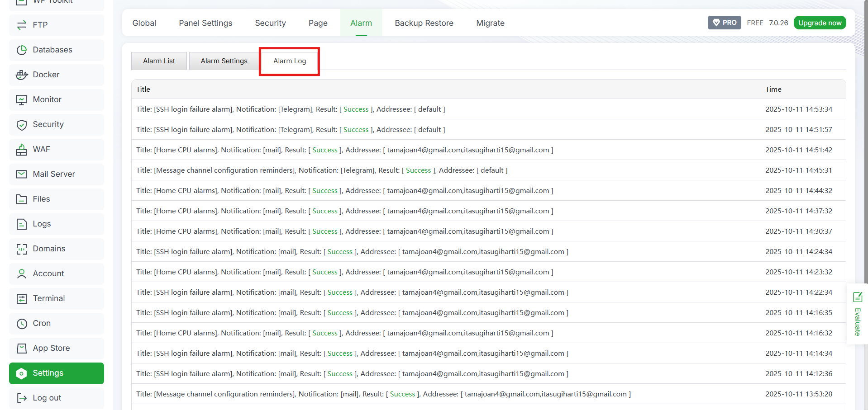Select SSH alarm row at 14:51:57
Viewport: 868px width, 410px height.
click(488, 130)
